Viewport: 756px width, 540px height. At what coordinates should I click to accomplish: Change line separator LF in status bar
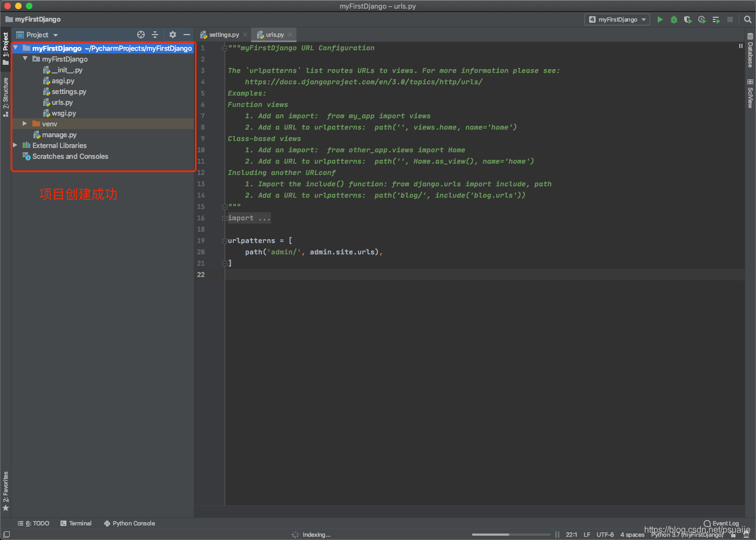coord(587,535)
